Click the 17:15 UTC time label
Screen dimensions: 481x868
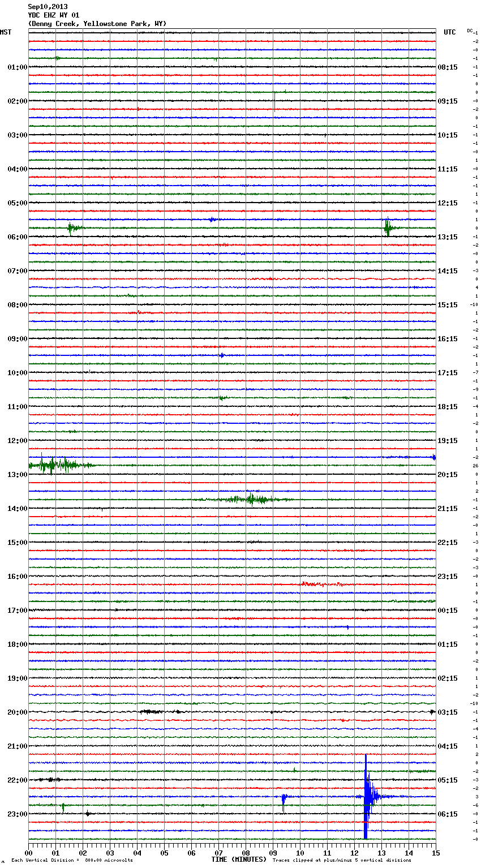(x=448, y=373)
